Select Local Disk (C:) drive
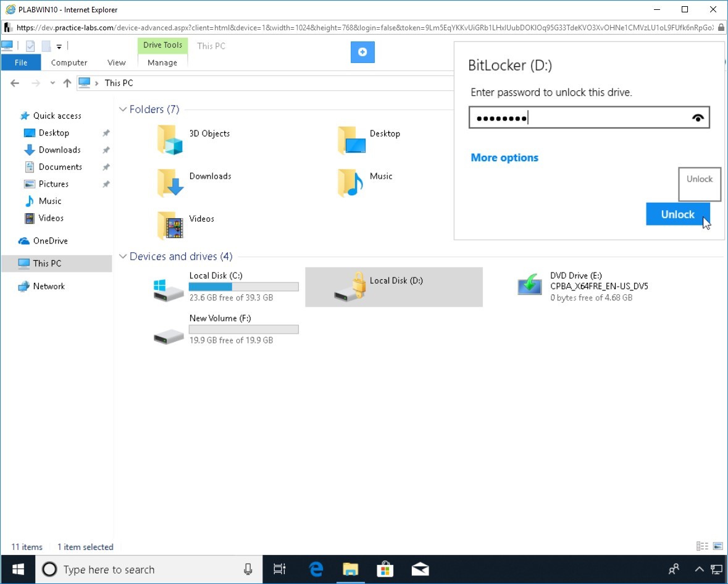The height and width of the screenshot is (584, 728). click(227, 286)
